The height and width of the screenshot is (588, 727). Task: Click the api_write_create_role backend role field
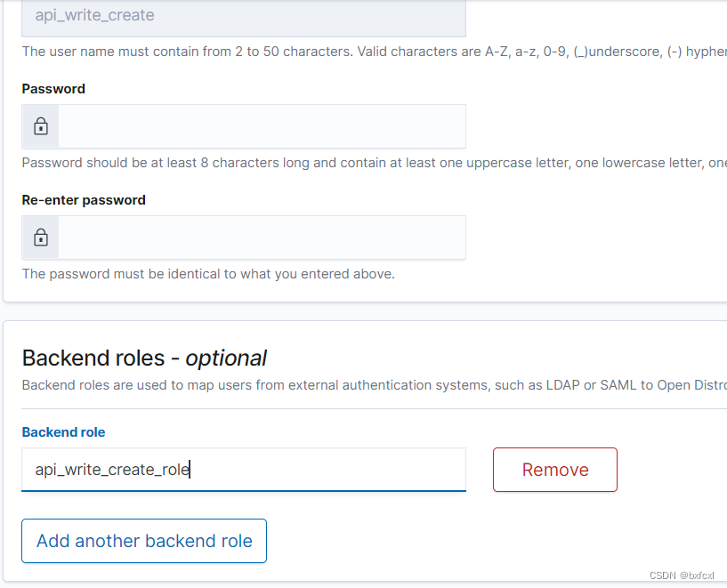(243, 469)
